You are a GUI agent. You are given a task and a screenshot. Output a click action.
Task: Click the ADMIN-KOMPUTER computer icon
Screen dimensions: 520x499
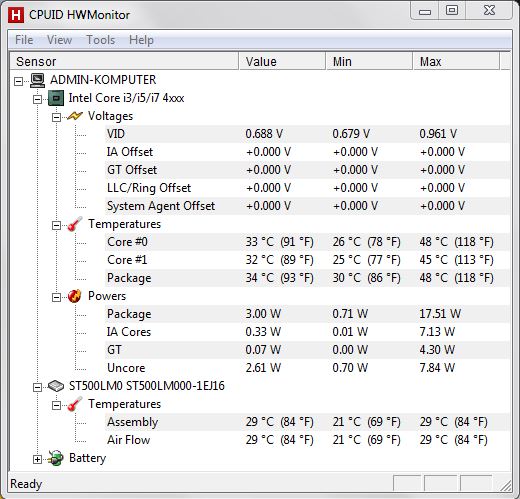click(x=37, y=80)
